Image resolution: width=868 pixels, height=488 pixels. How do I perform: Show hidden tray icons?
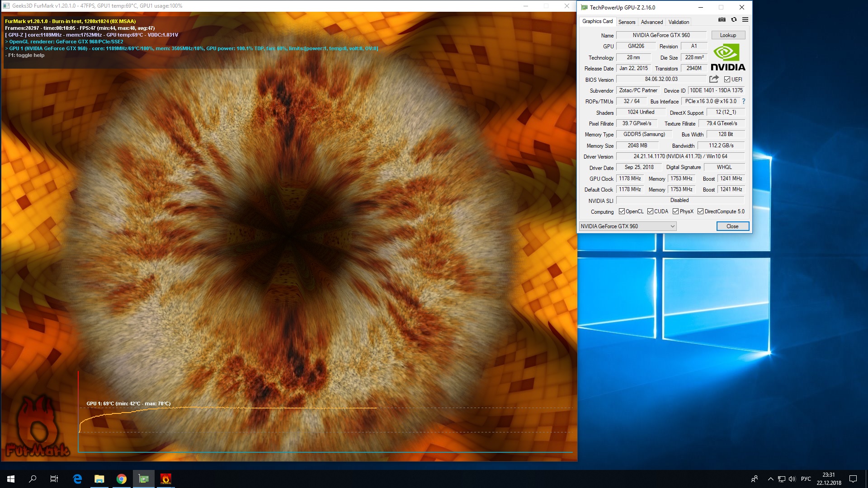pos(770,479)
